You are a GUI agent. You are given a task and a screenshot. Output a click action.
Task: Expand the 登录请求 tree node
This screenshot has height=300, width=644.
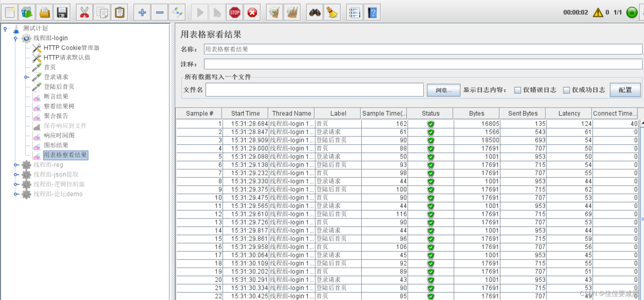pyautogui.click(x=26, y=77)
